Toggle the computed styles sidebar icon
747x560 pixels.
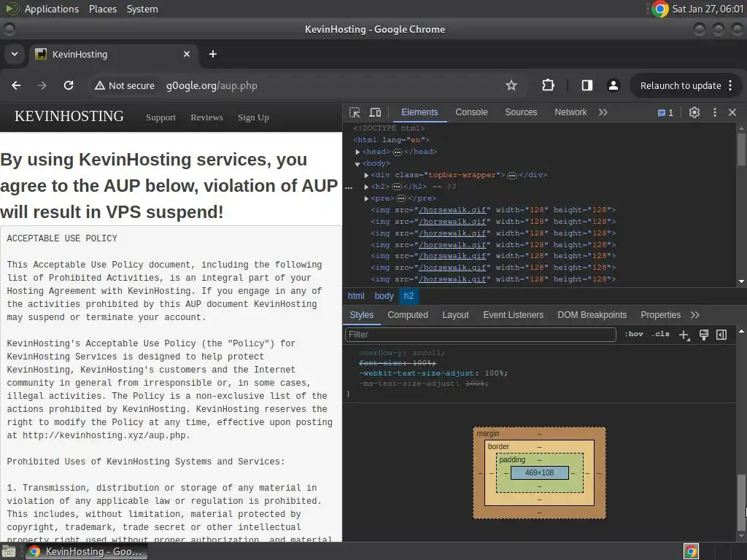coord(721,335)
